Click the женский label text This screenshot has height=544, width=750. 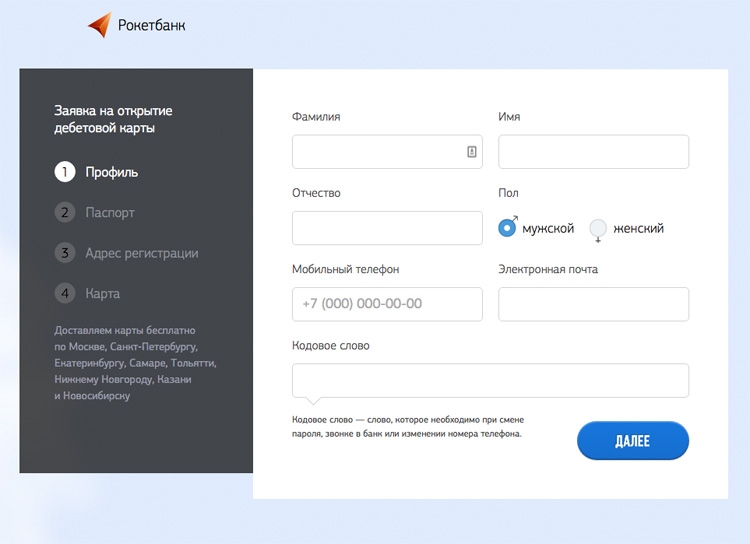click(639, 228)
